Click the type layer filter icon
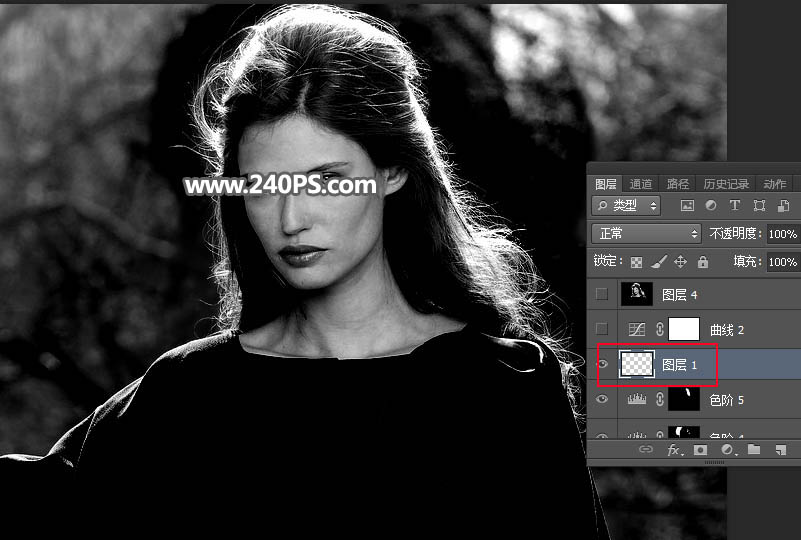Screen dimensions: 801x540 (735, 205)
